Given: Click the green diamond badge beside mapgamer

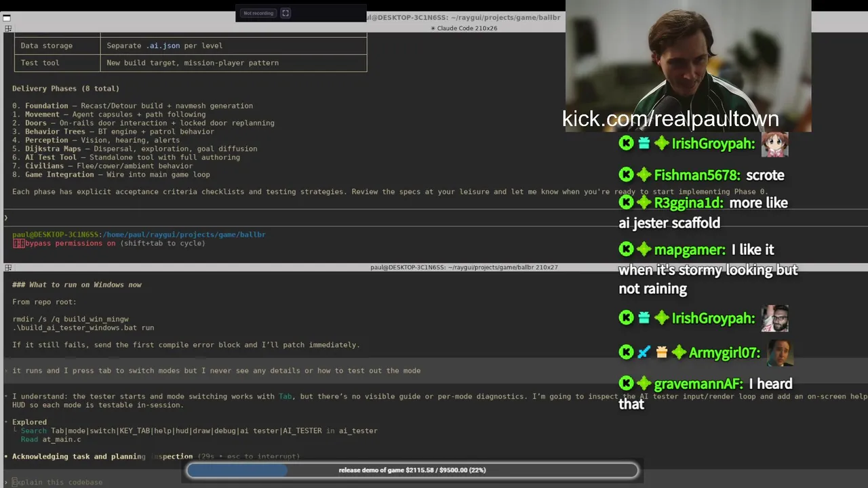Looking at the screenshot, I should (644, 249).
